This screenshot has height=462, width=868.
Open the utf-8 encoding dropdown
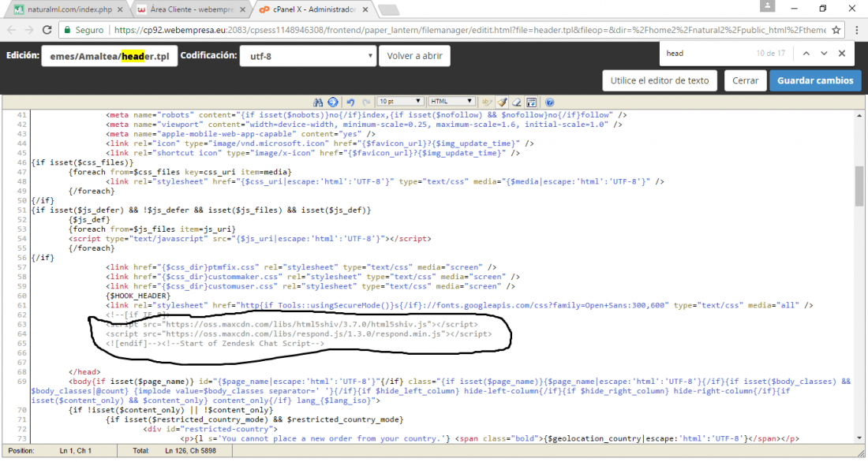(x=308, y=56)
